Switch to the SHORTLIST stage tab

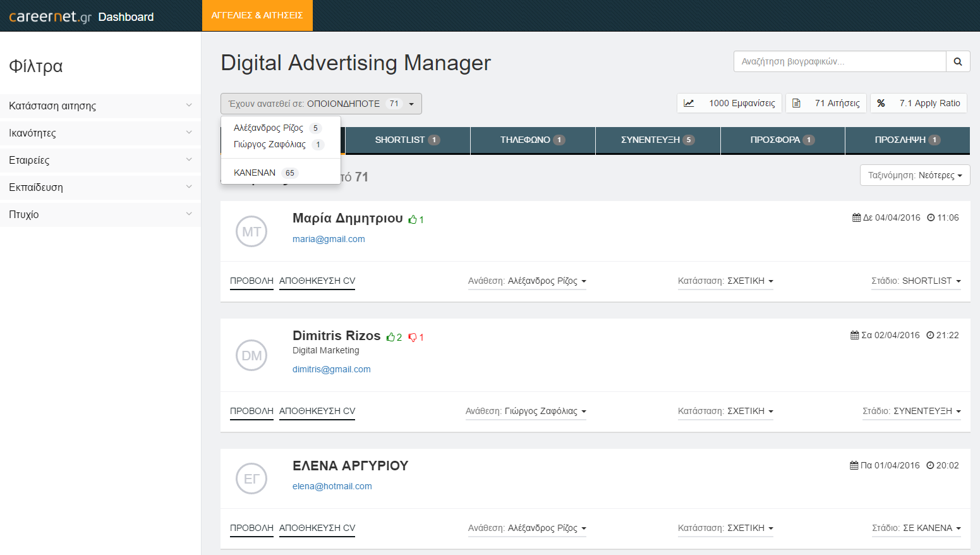pos(408,140)
